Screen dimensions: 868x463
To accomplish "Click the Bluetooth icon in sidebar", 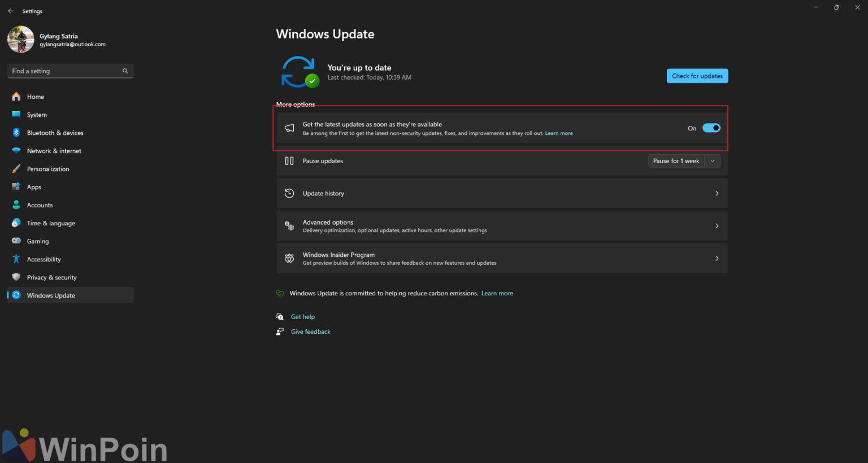I will tap(16, 133).
